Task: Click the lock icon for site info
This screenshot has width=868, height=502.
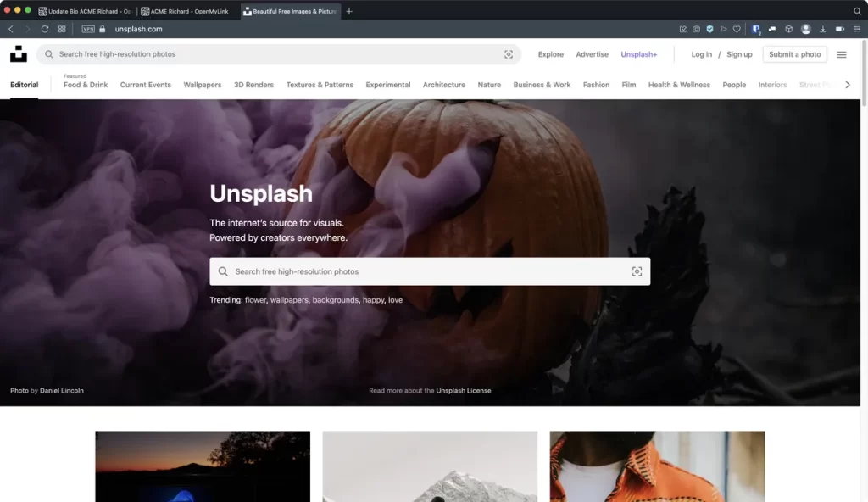Action: (103, 29)
